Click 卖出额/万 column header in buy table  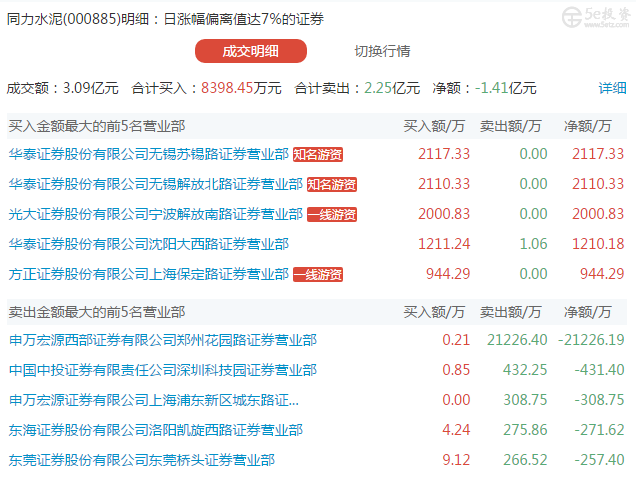pos(510,126)
